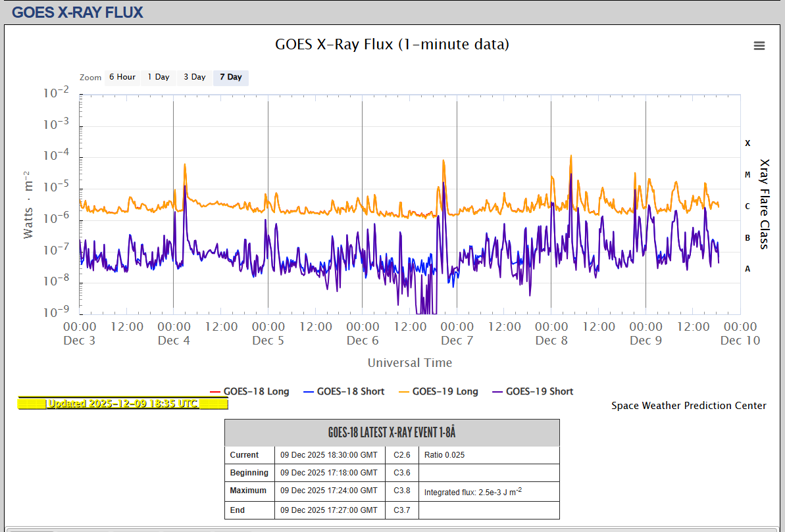The height and width of the screenshot is (532, 785).
Task: Switch zoom range to 1 Day
Action: [x=158, y=77]
